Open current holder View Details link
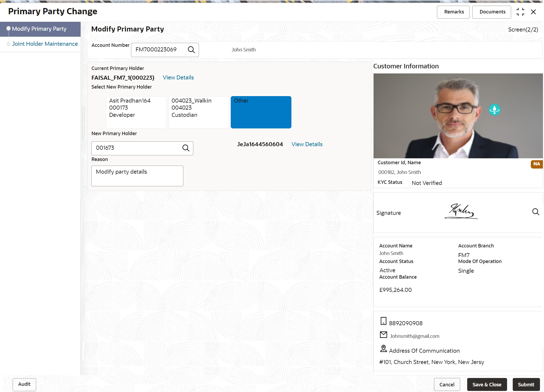 click(x=178, y=78)
